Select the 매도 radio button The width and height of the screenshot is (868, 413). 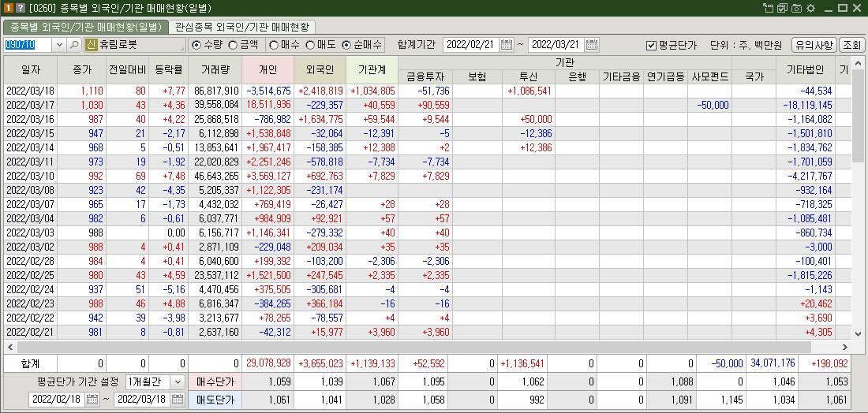[310, 45]
